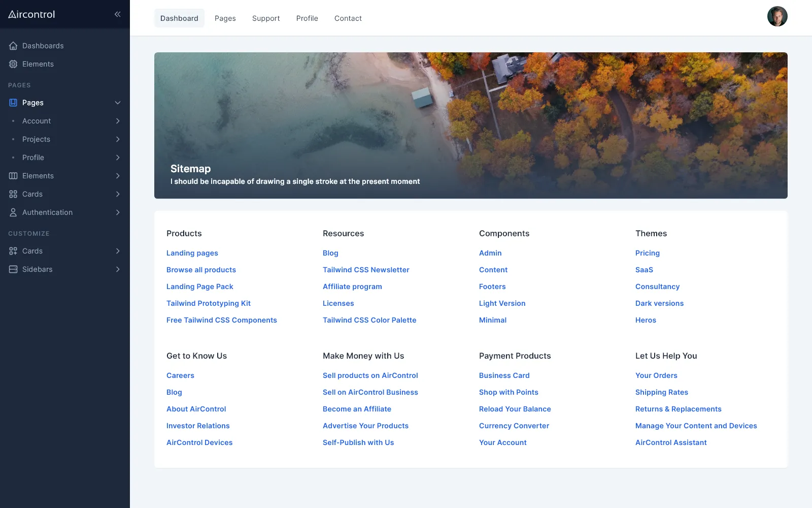The image size is (812, 508).
Task: Click the Authentication user icon
Action: tap(13, 212)
